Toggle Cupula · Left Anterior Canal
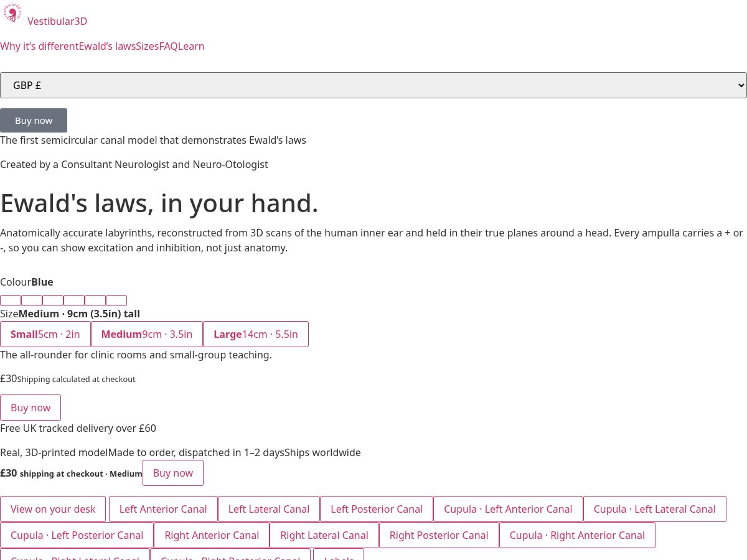747x560 pixels. click(x=508, y=509)
